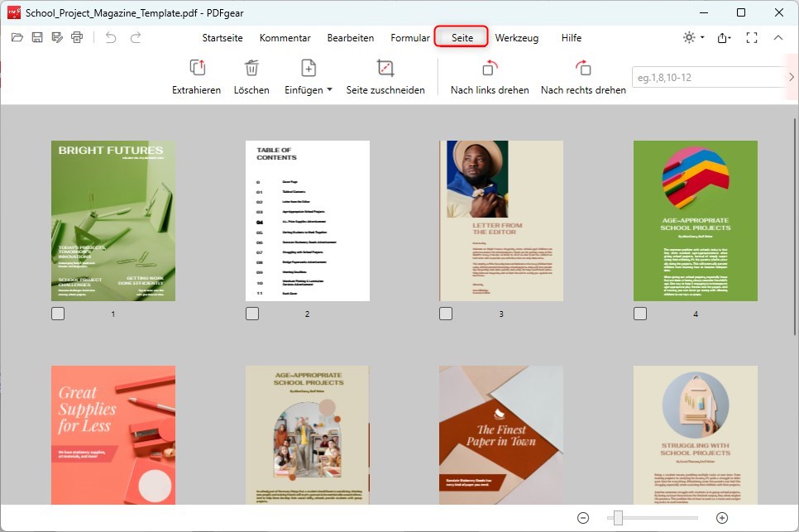Tick the checkbox under page 4
The height and width of the screenshot is (532, 799).
point(640,314)
